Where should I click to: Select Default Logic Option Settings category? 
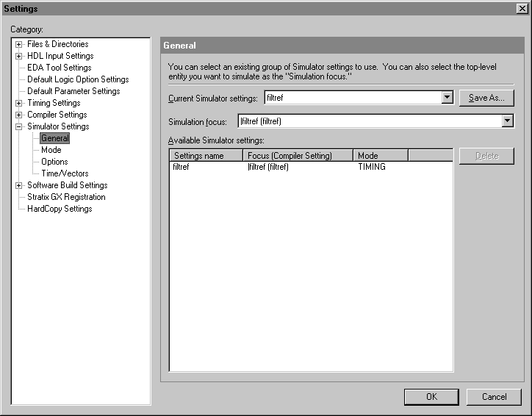pos(78,79)
